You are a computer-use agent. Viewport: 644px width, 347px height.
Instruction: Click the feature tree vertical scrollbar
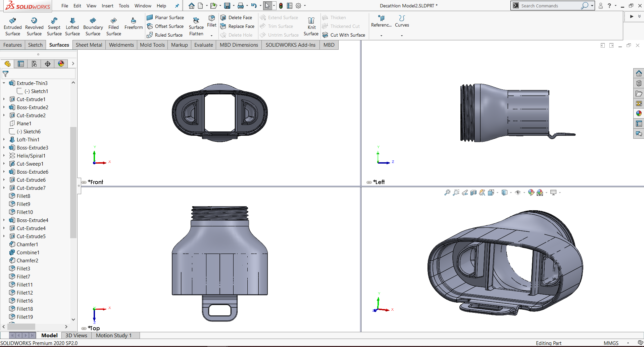tap(73, 182)
